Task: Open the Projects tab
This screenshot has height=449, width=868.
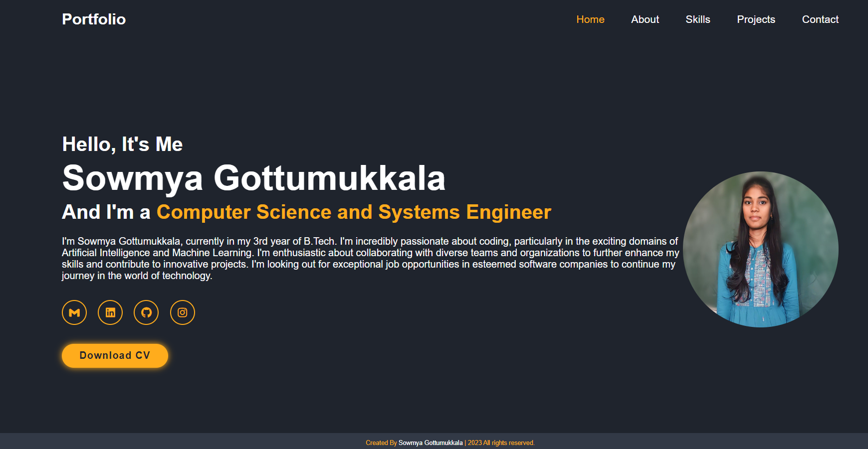Action: [x=756, y=19]
